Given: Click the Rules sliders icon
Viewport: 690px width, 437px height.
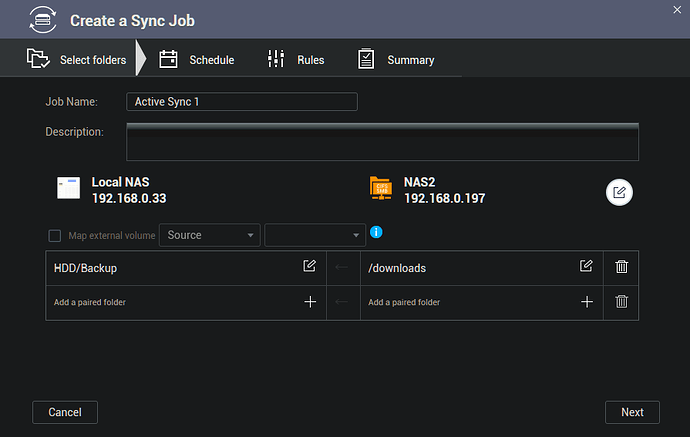Looking at the screenshot, I should click(x=276, y=59).
